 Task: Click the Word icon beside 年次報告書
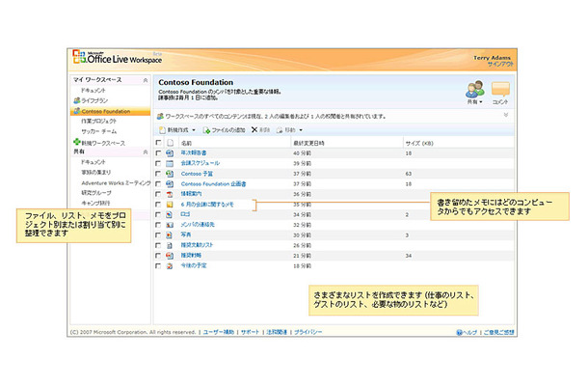(x=170, y=152)
